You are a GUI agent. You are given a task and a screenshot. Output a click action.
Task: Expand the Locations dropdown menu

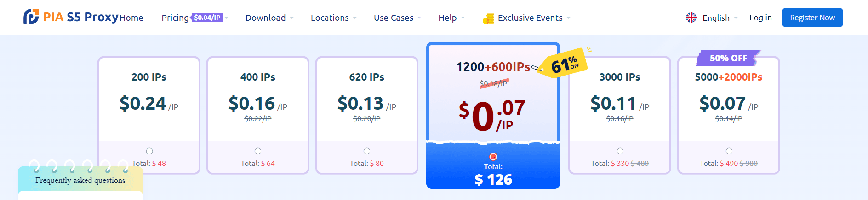tap(333, 18)
